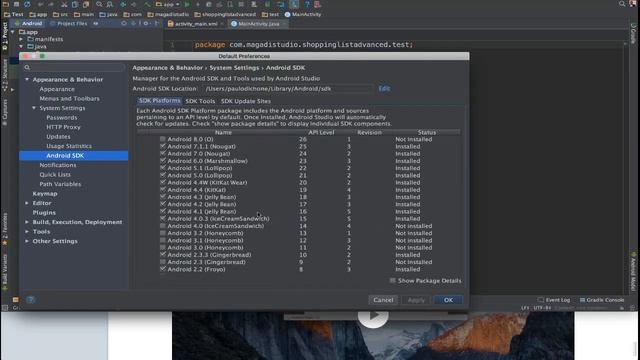Uncheck the Android 6.0 (Marshmallow) checkbox
640x360 pixels.
coord(163,161)
